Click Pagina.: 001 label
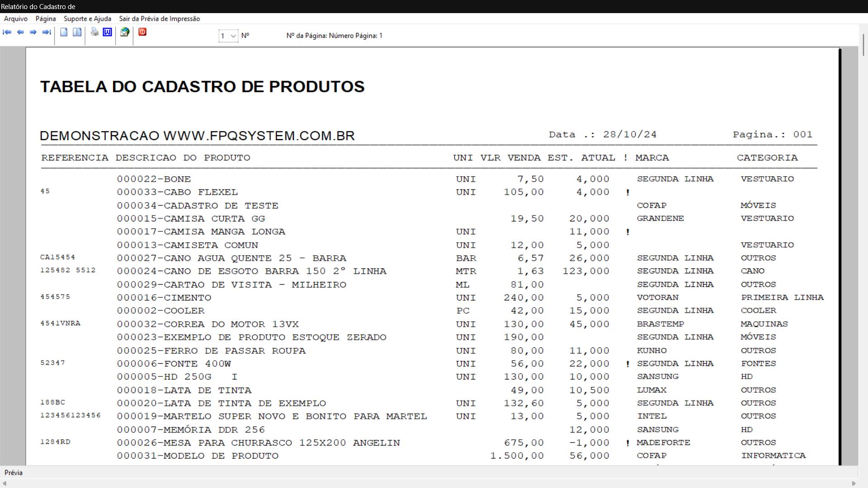868x488 pixels. click(x=773, y=135)
